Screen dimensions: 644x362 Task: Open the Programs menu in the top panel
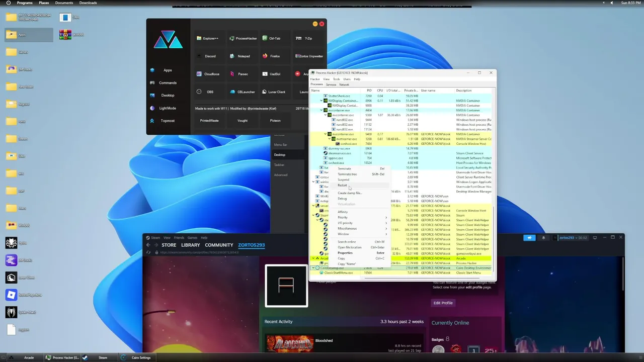[x=25, y=3]
